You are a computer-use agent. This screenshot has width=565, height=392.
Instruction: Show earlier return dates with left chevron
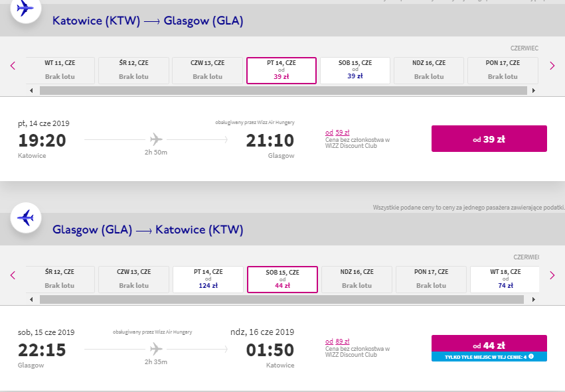click(13, 275)
